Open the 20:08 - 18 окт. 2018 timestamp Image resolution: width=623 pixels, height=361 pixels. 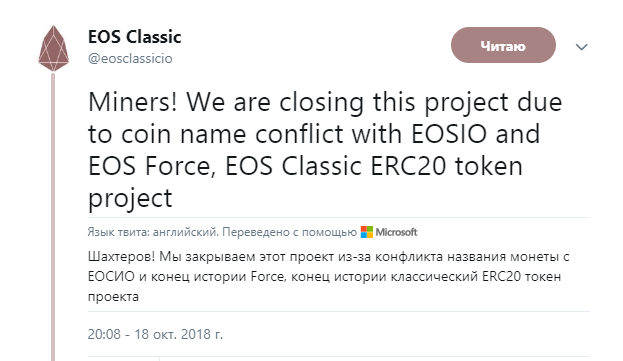pyautogui.click(x=155, y=334)
